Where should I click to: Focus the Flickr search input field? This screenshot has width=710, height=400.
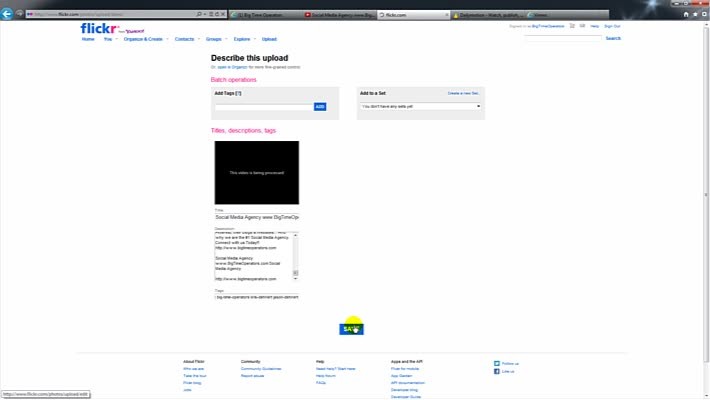(x=563, y=39)
